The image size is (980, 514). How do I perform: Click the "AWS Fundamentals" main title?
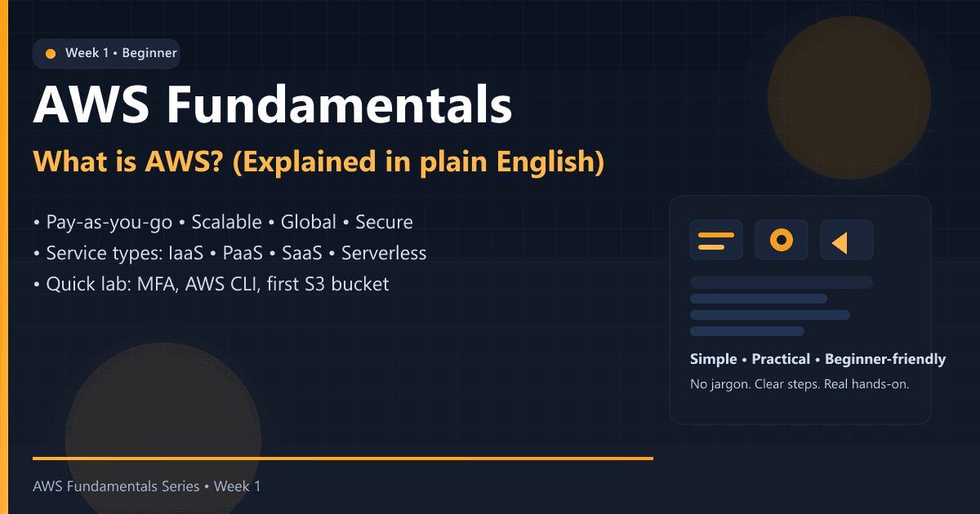pos(273,106)
